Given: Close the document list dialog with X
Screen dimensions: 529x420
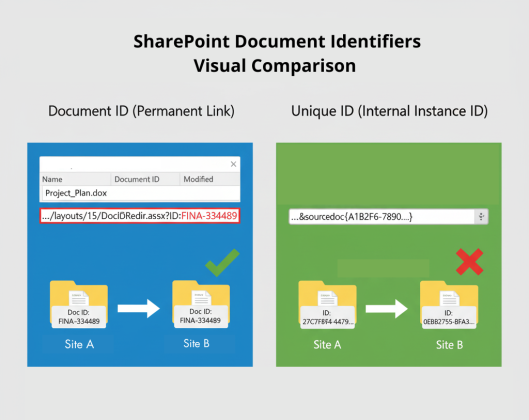Looking at the screenshot, I should tap(233, 164).
